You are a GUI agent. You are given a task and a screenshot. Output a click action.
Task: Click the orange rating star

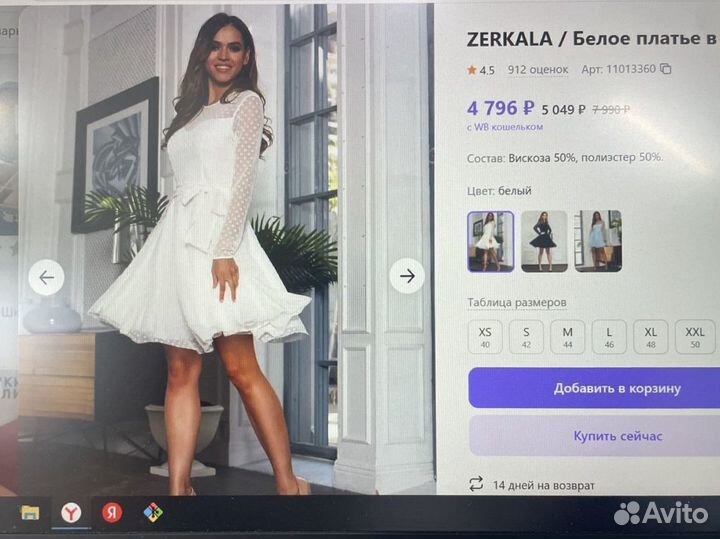point(472,70)
